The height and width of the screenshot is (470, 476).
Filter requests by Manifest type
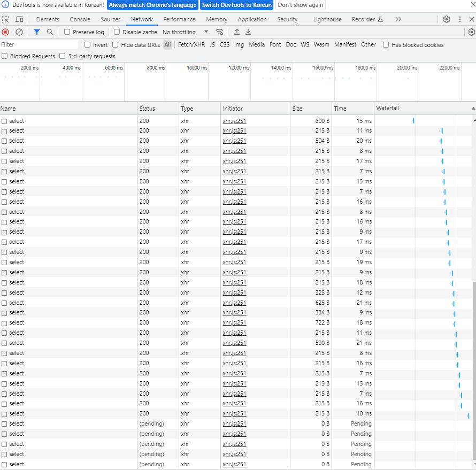point(345,44)
